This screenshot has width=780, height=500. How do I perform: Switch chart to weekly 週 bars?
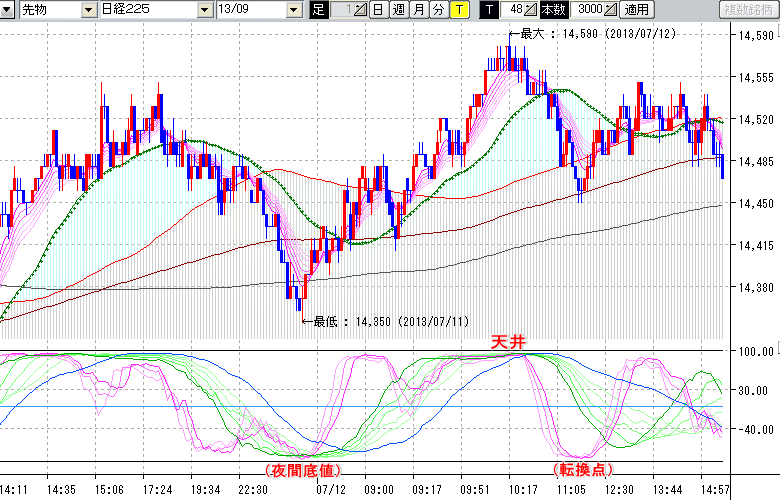pos(398,10)
